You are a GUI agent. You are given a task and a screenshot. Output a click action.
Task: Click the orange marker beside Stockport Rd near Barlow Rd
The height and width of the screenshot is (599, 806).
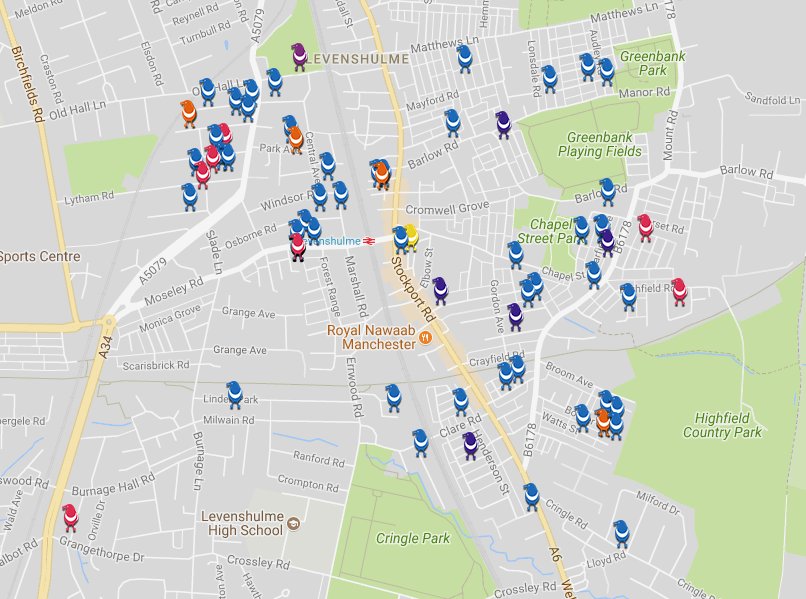[381, 175]
